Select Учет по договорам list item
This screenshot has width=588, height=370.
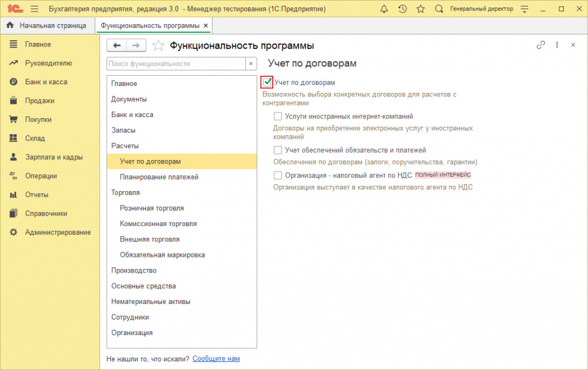pos(182,161)
